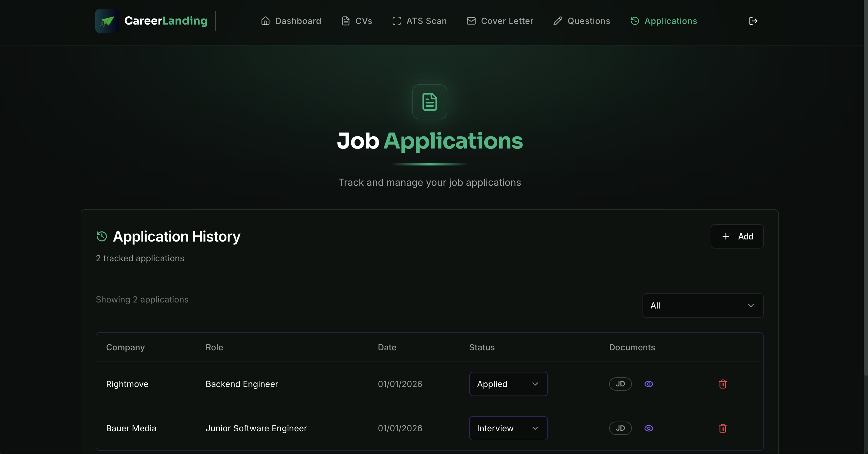Click the CareerLanding paper plane logo

click(x=107, y=21)
